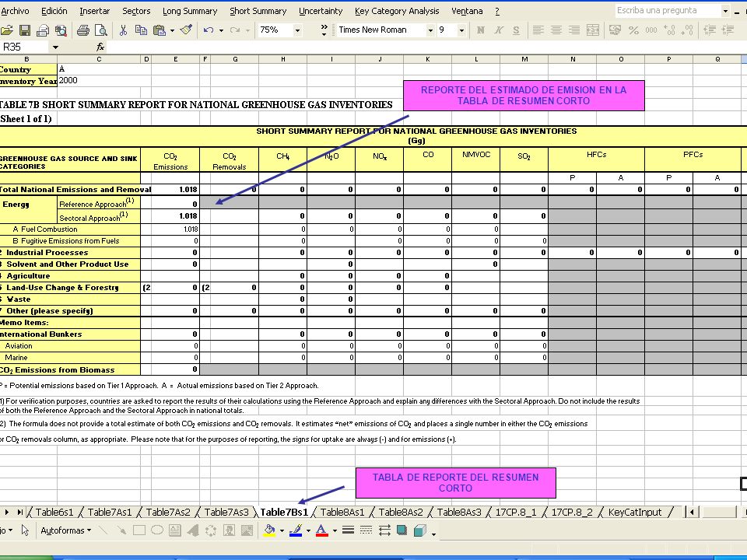Toggle italic formatting with the K button

click(x=498, y=30)
